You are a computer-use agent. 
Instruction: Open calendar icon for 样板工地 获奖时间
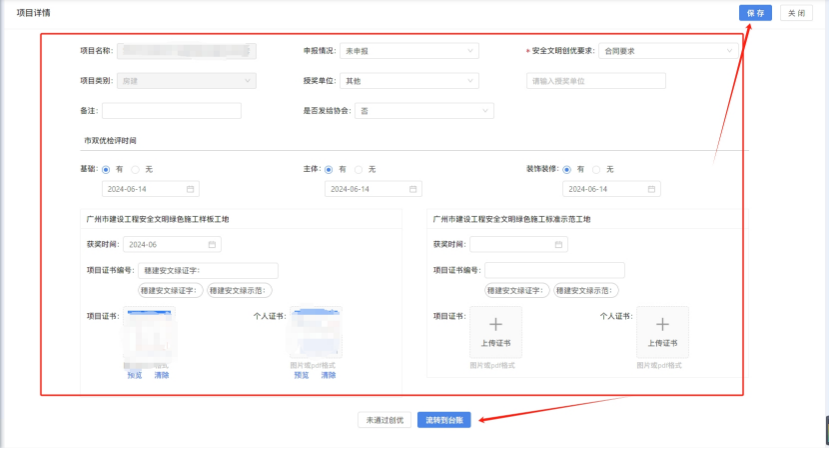[x=212, y=244]
